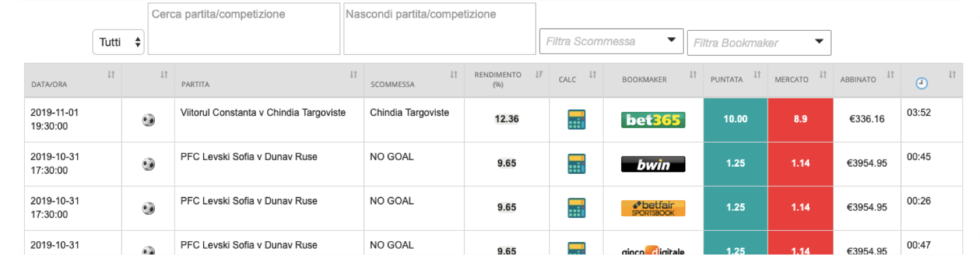
Task: Click the 10.00 Puntata odds cell
Action: (x=736, y=120)
